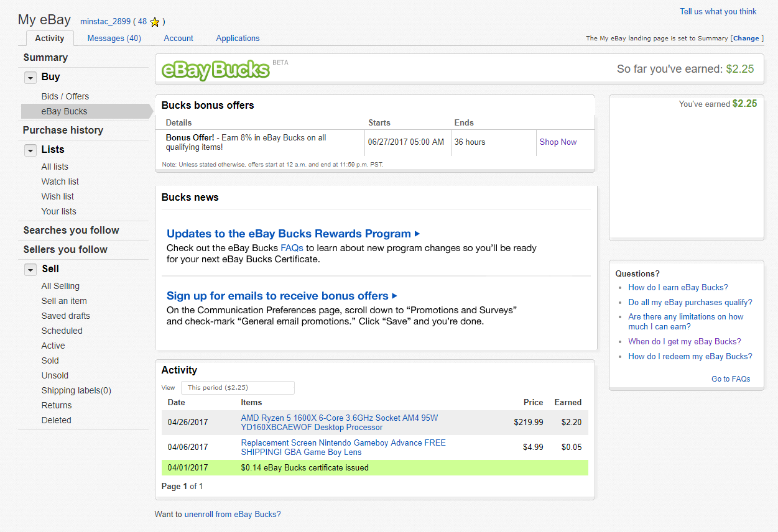Collapse the Lists section arrow

point(30,150)
